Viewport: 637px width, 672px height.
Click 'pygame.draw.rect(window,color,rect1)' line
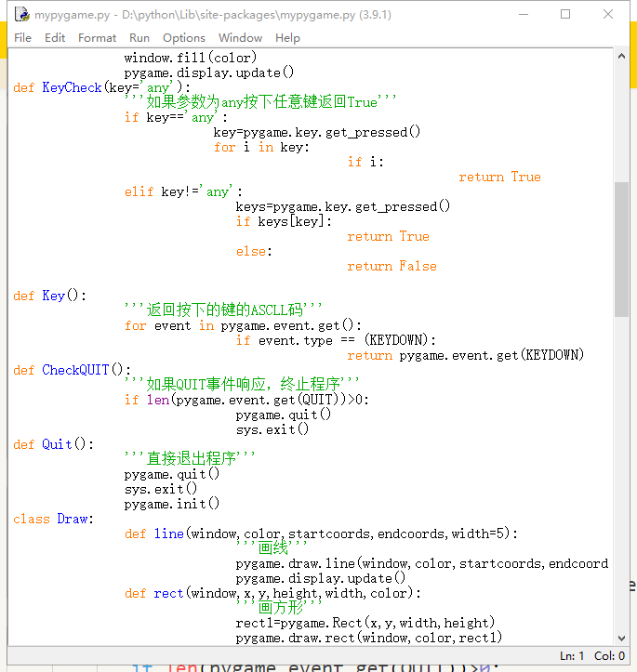pos(369,638)
